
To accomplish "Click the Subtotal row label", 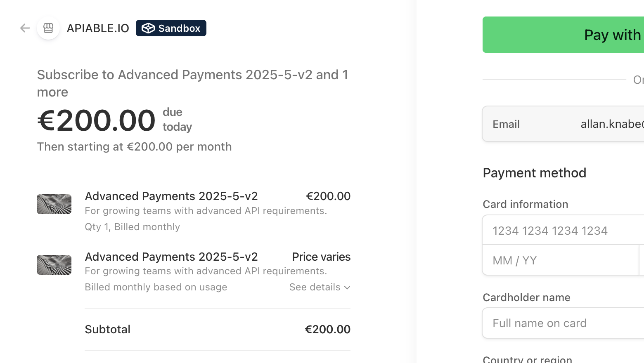I will pyautogui.click(x=108, y=329).
